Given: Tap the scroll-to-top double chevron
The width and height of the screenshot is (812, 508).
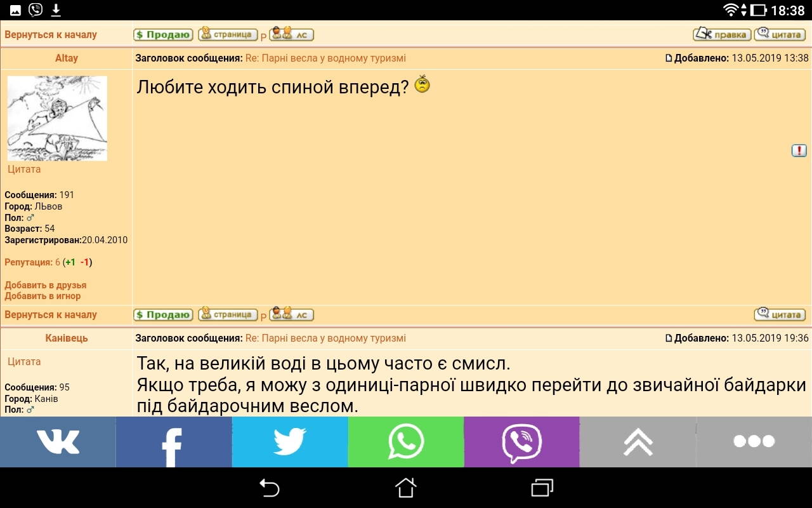Looking at the screenshot, I should click(638, 442).
